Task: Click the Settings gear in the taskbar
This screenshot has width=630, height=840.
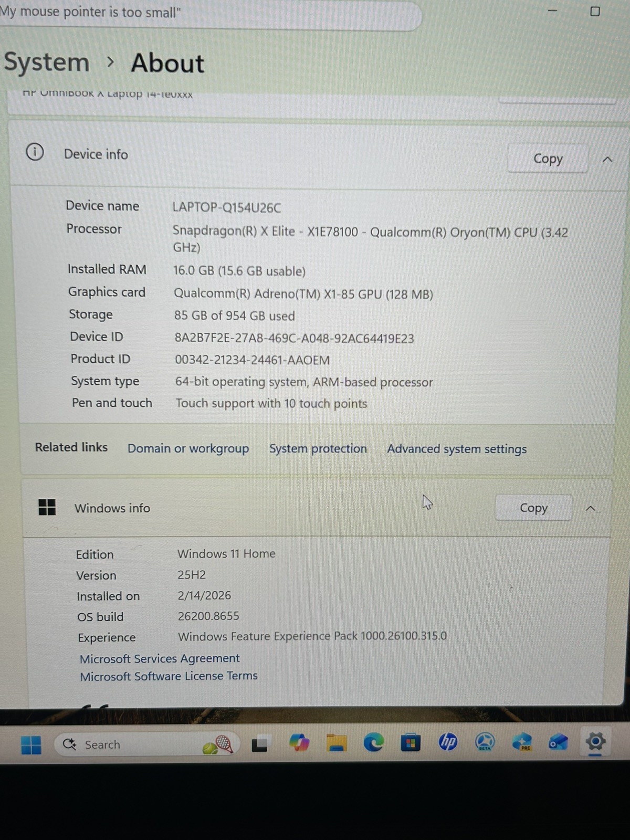Action: click(x=595, y=742)
